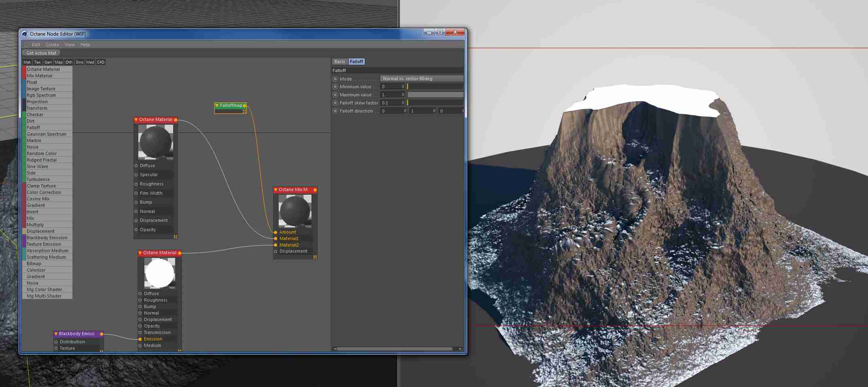868x387 pixels.
Task: Click the Falloff skew factor slider track
Action: pos(435,103)
